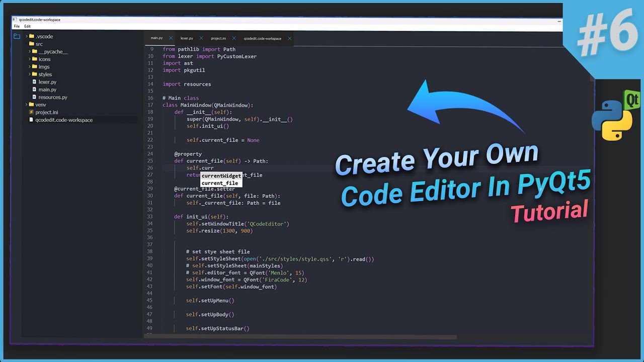This screenshot has width=644, height=362.
Task: Close the project.ini tab
Action: point(234,38)
